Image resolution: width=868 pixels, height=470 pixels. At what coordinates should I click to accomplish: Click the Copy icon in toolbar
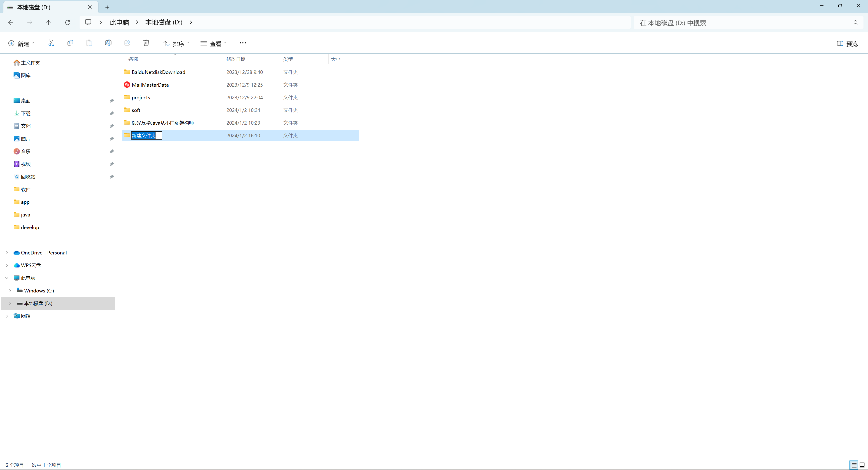[x=70, y=43]
